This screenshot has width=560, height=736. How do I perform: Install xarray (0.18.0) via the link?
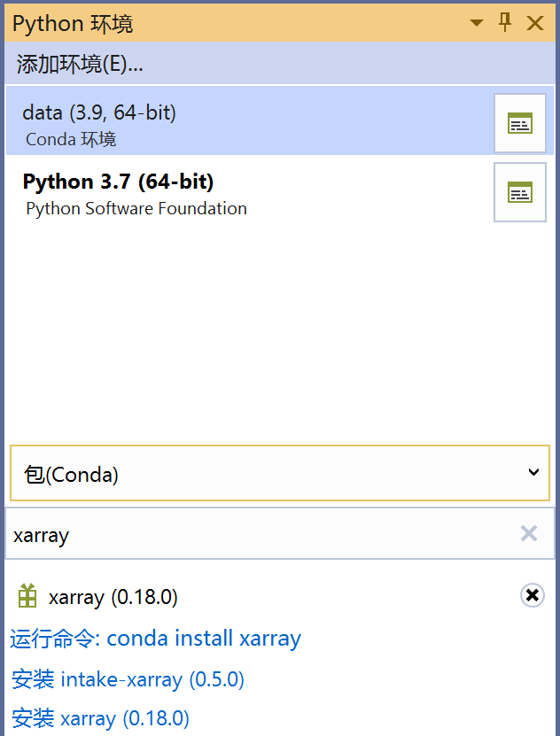coord(100,718)
